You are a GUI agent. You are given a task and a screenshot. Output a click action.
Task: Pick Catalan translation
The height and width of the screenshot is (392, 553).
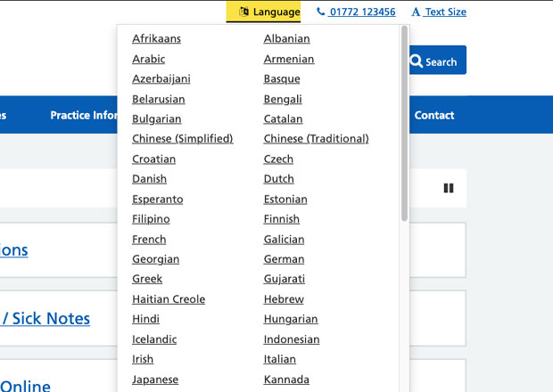[283, 119]
